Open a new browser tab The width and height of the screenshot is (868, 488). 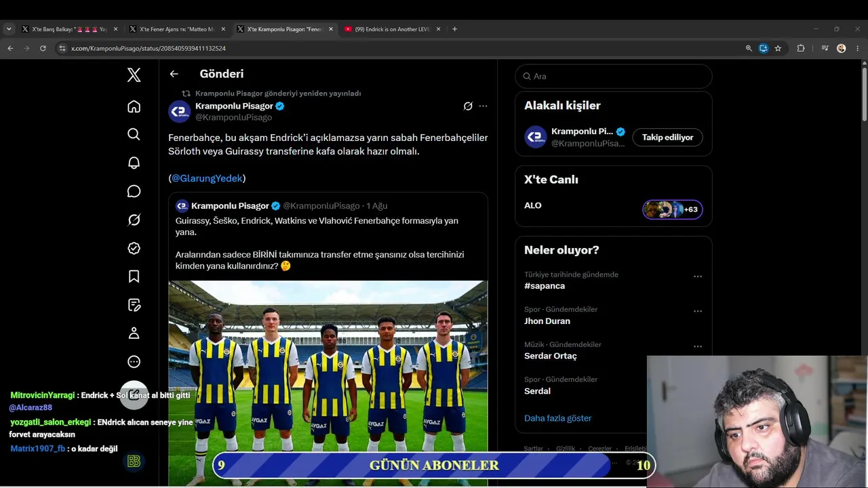click(x=454, y=29)
